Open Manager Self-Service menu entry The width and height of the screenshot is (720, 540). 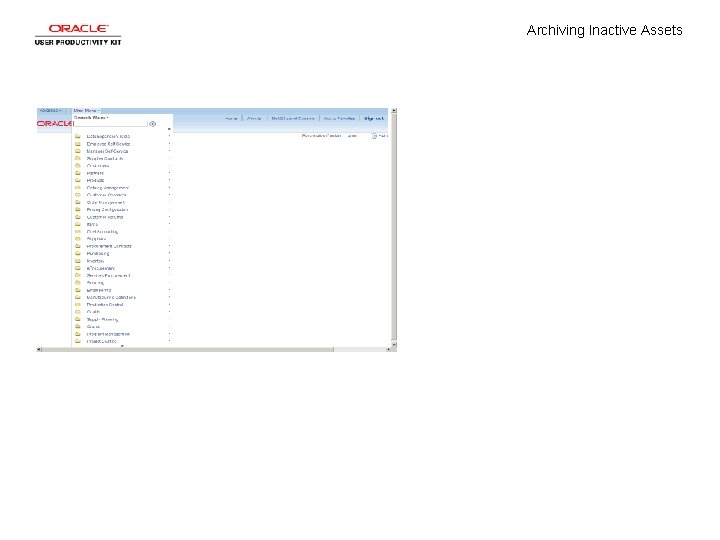(107, 151)
